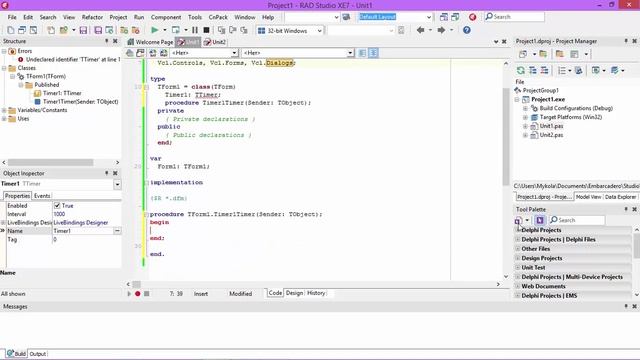The image size is (640, 360).
Task: Switch to the Model View tab
Action: [x=588, y=197]
